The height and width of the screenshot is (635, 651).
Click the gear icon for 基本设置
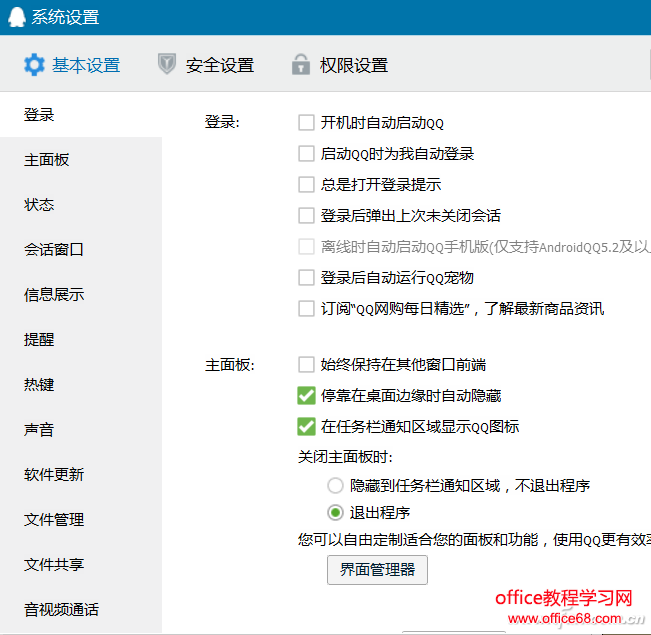[34, 65]
